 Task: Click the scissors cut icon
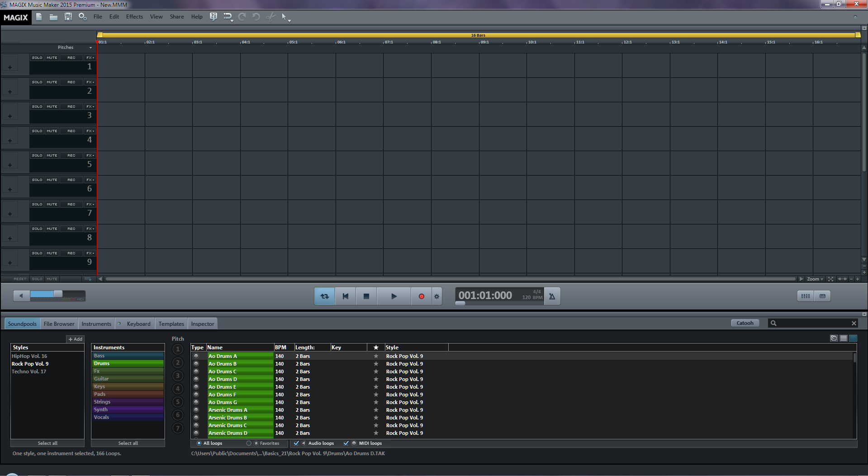[270, 17]
